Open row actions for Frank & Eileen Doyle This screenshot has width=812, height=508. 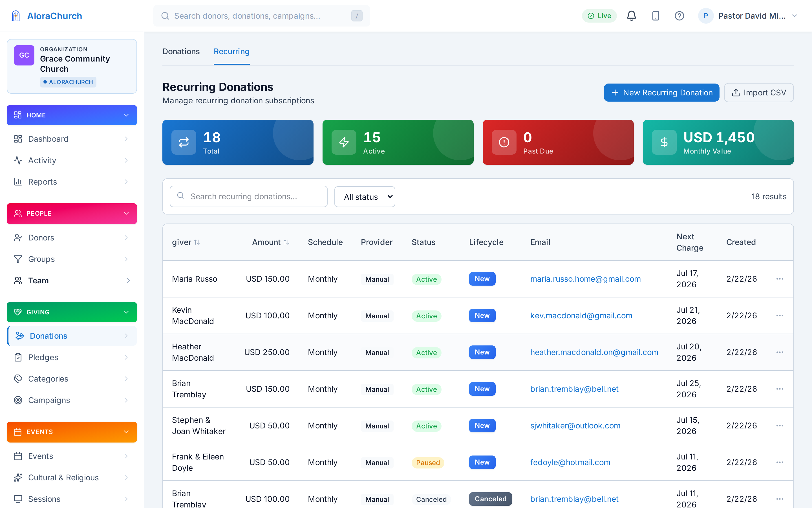pyautogui.click(x=780, y=462)
